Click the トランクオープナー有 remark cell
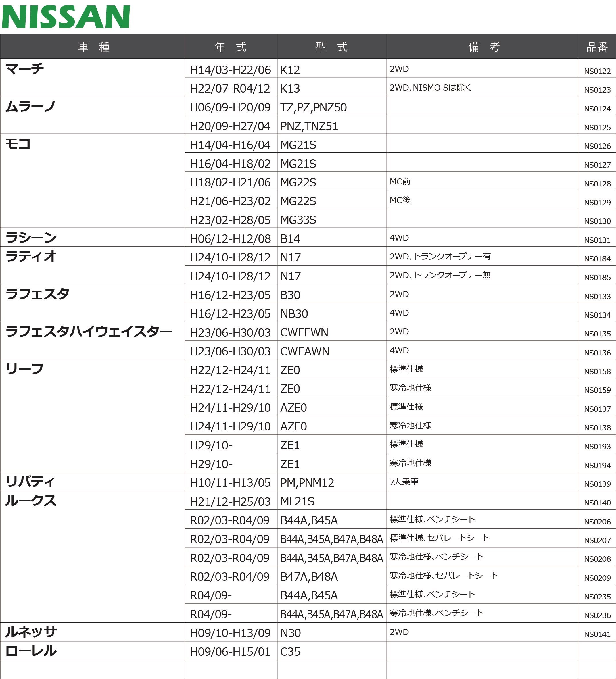Screen dimensions: 616x679 [x=440, y=257]
